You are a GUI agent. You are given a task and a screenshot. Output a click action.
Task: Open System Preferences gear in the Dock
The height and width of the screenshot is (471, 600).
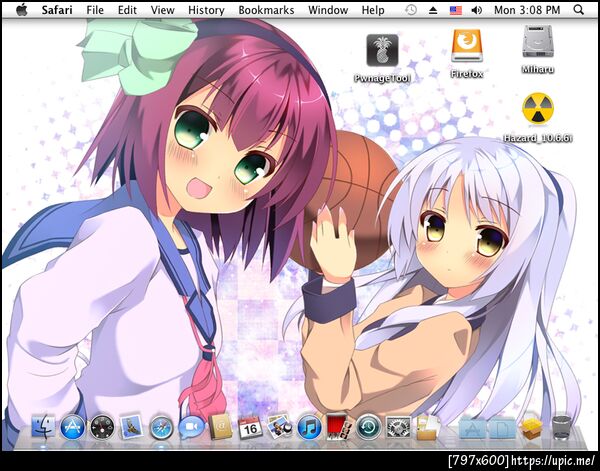pos(398,427)
